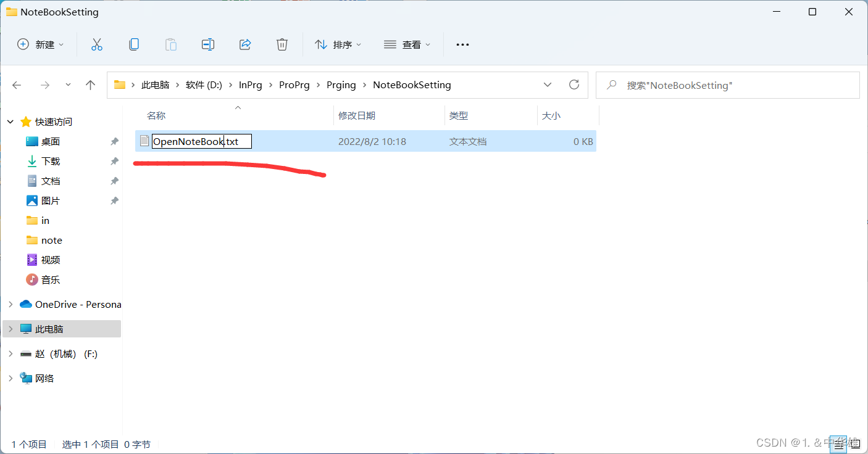Open 文档 in quick access
868x454 pixels.
51,181
